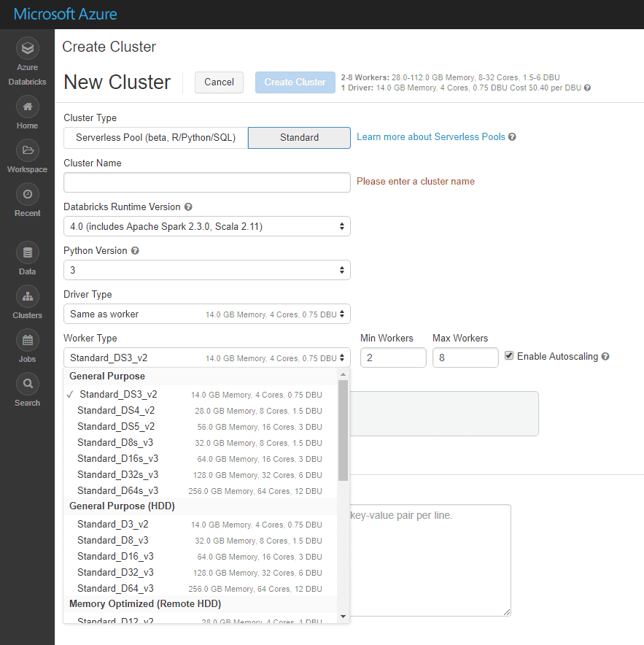
Task: Choose Standard_D8s_v3 worker type option
Action: [x=201, y=443]
